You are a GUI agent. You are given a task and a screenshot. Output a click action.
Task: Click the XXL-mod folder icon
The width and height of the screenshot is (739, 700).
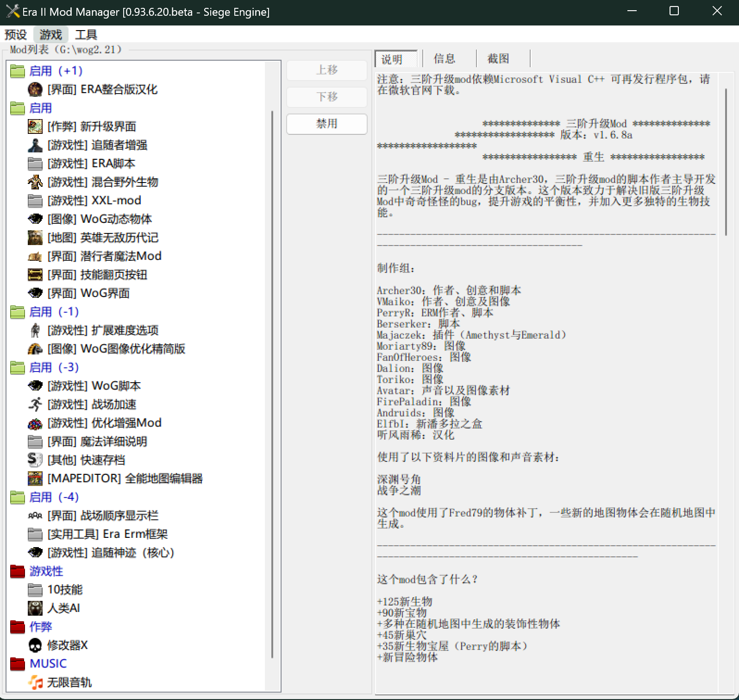(35, 201)
